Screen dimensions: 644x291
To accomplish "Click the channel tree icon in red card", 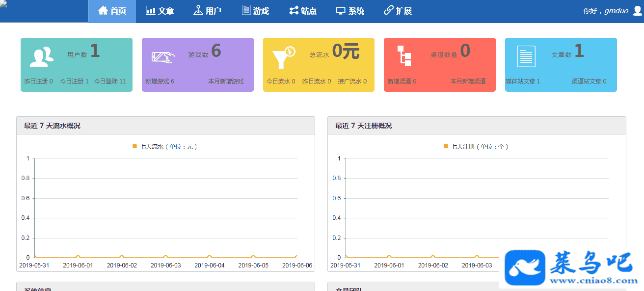I will click(404, 56).
